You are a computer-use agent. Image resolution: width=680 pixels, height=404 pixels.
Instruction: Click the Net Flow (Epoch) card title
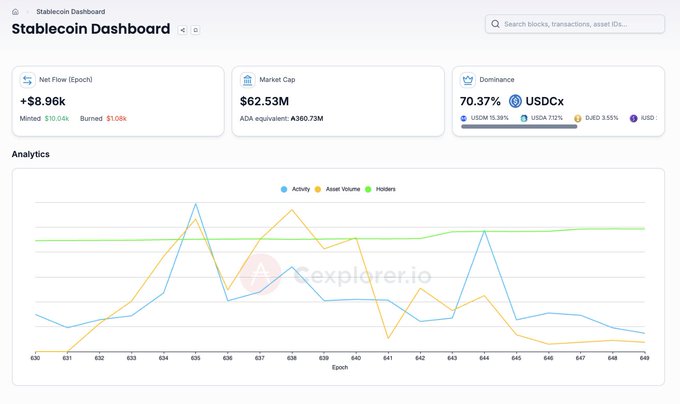(65, 80)
